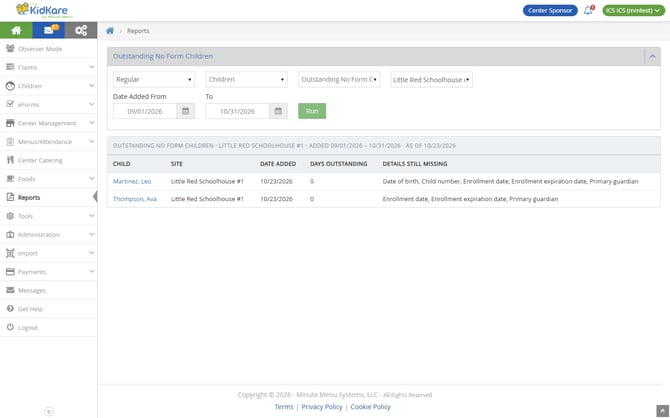Open the Regular report type dropdown
Screen dimensions: 670x418
tap(154, 79)
